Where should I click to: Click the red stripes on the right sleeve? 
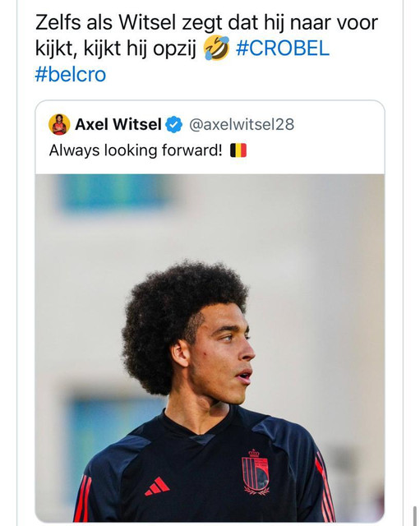coord(325,487)
